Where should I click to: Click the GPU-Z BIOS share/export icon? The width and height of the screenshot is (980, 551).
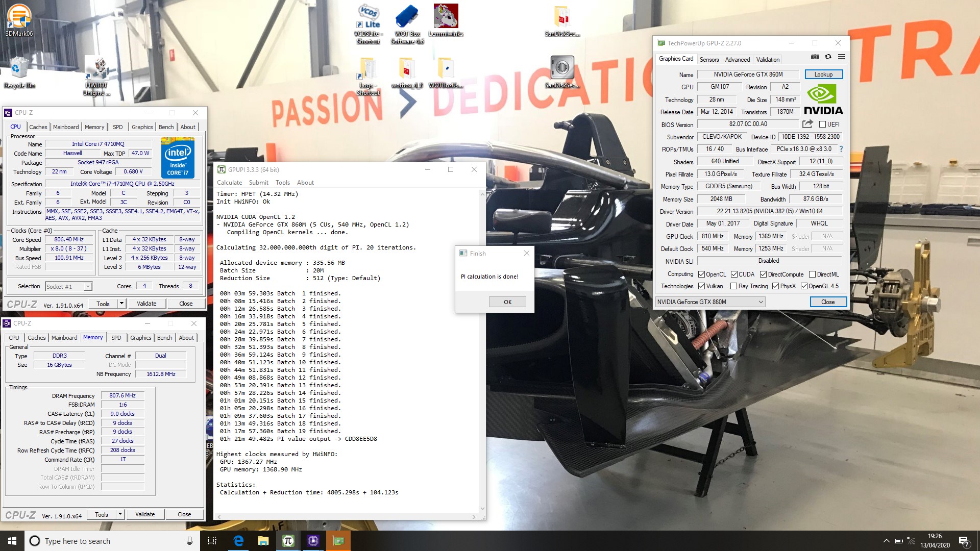point(807,124)
